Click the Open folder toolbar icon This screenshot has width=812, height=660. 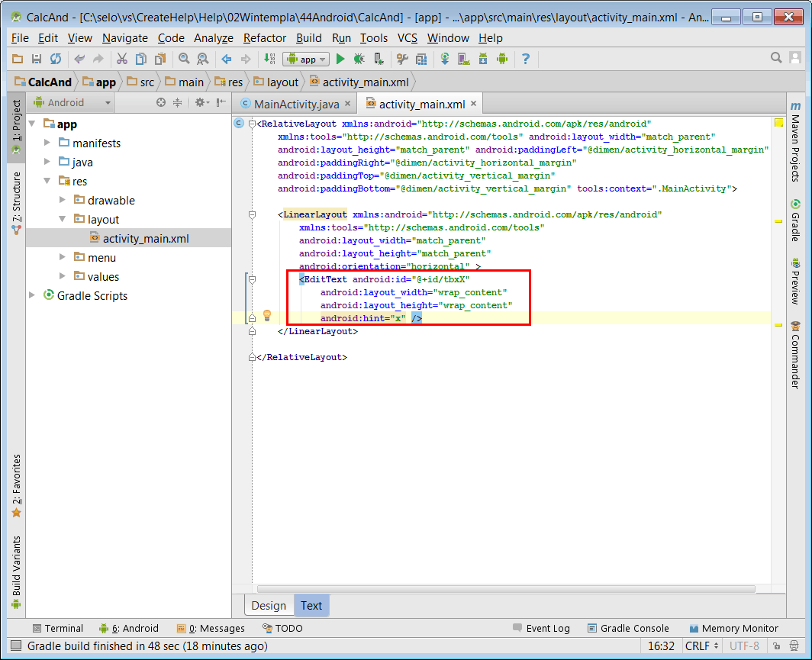(x=17, y=59)
